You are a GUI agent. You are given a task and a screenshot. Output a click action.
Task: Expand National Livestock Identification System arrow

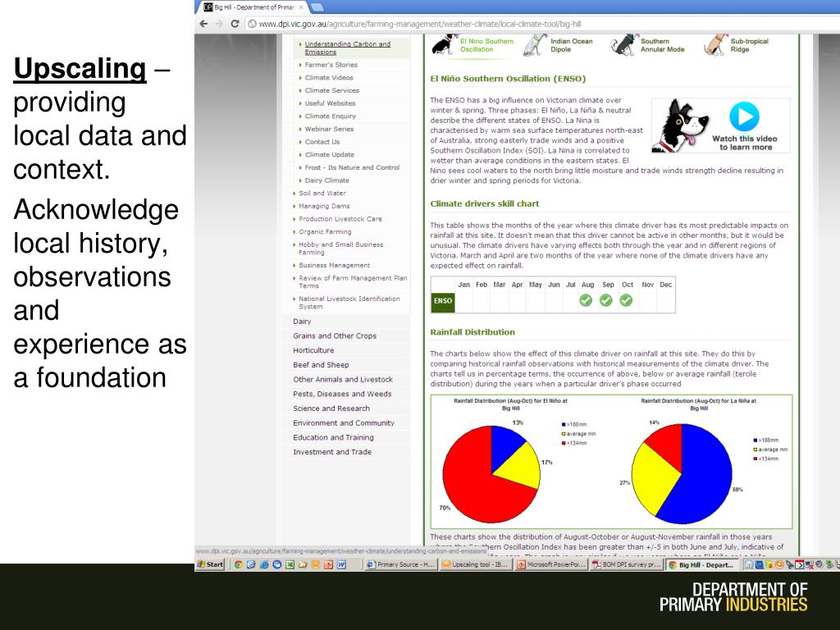(294, 299)
